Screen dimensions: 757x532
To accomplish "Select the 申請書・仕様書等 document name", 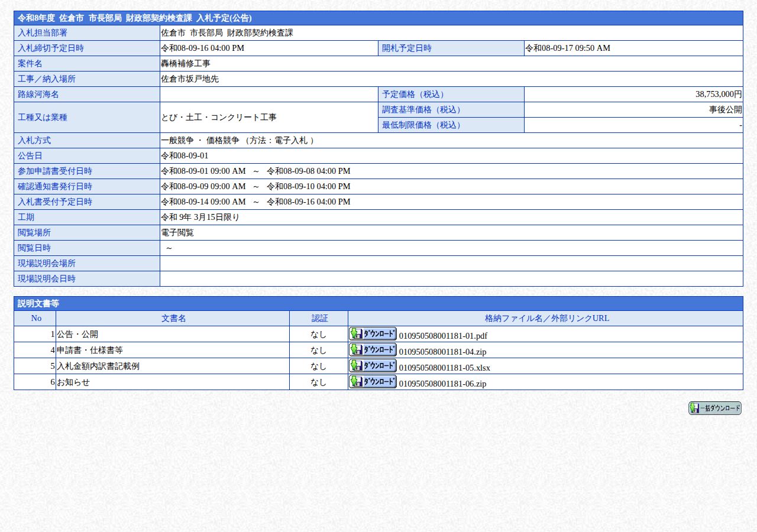I will coord(90,351).
